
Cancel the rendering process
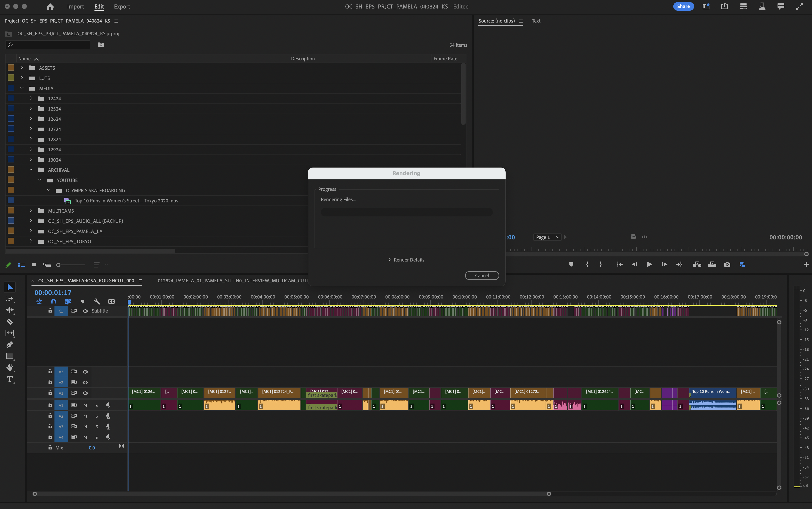[482, 275]
